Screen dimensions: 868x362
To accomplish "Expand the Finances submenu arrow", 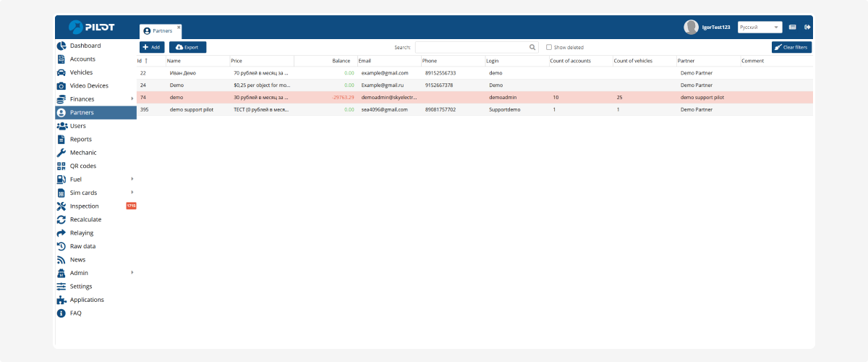I will click(132, 99).
